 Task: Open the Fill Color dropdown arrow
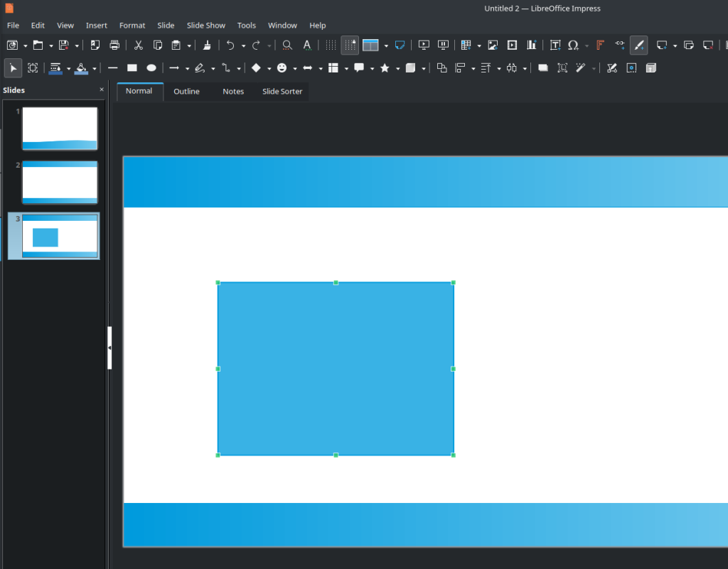[95, 68]
